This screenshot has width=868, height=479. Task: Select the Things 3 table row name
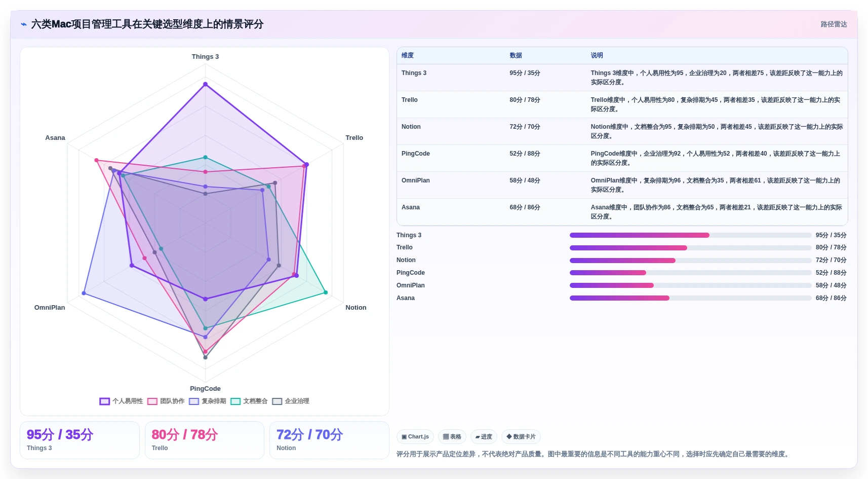coord(414,73)
